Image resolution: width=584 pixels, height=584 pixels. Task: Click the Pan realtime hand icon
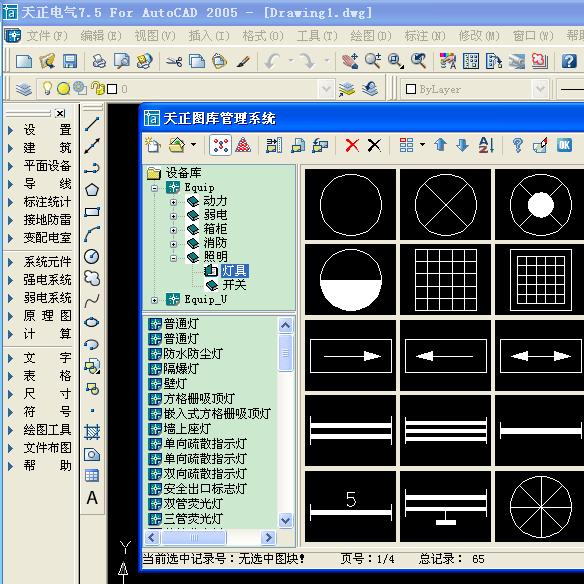coord(350,61)
